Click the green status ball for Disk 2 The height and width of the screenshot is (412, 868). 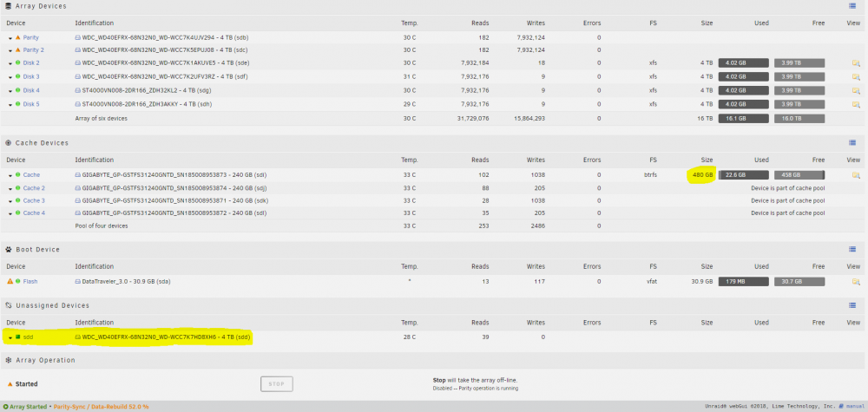click(17, 62)
